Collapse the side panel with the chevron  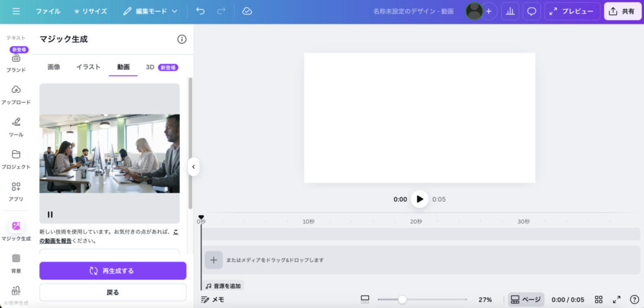click(x=194, y=167)
